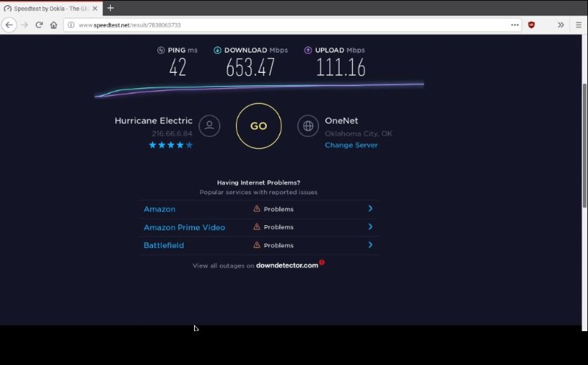Click the star rating for Hurricane Electric
The height and width of the screenshot is (365, 588).
tap(171, 145)
